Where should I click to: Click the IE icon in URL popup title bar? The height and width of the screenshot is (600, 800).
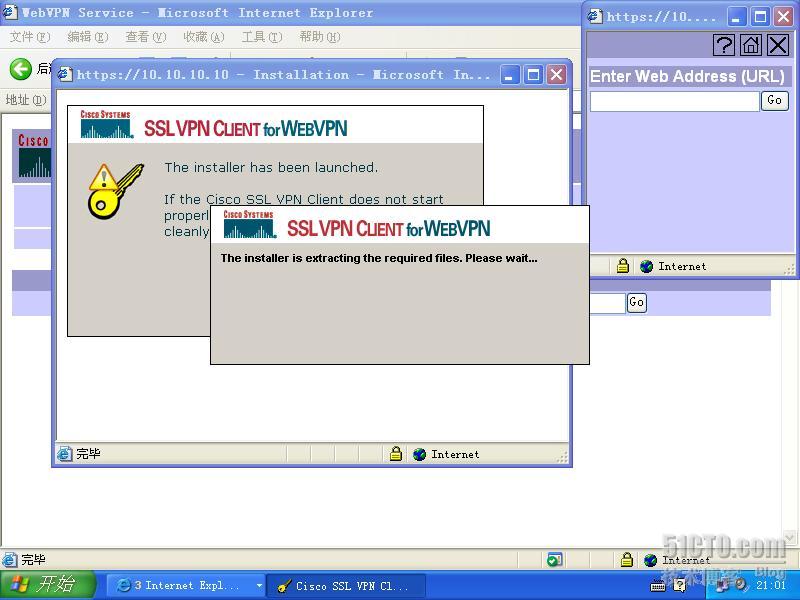594,16
